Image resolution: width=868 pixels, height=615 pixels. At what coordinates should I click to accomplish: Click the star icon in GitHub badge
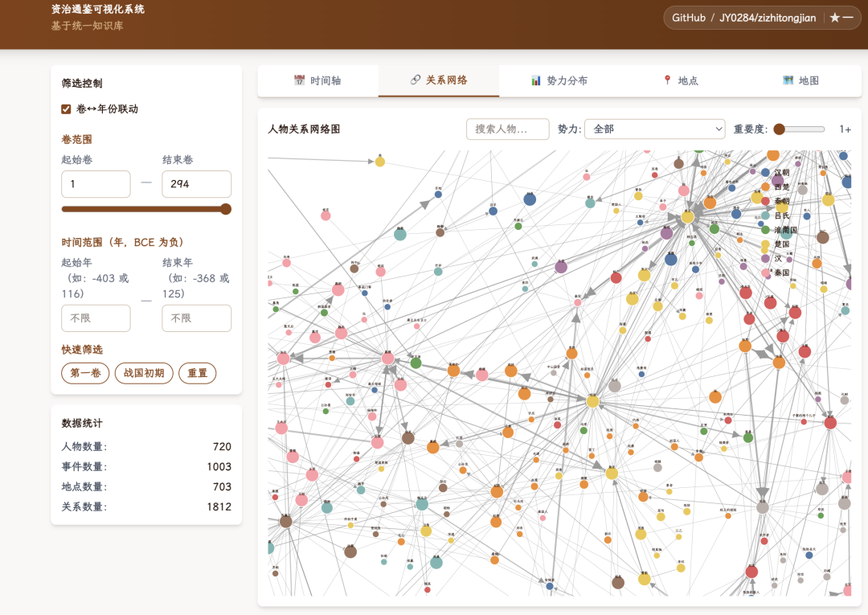[835, 18]
